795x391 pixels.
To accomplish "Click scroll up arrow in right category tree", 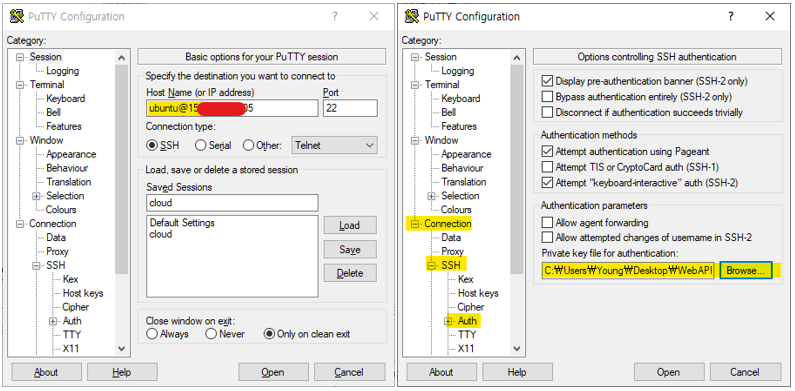I will pos(517,58).
